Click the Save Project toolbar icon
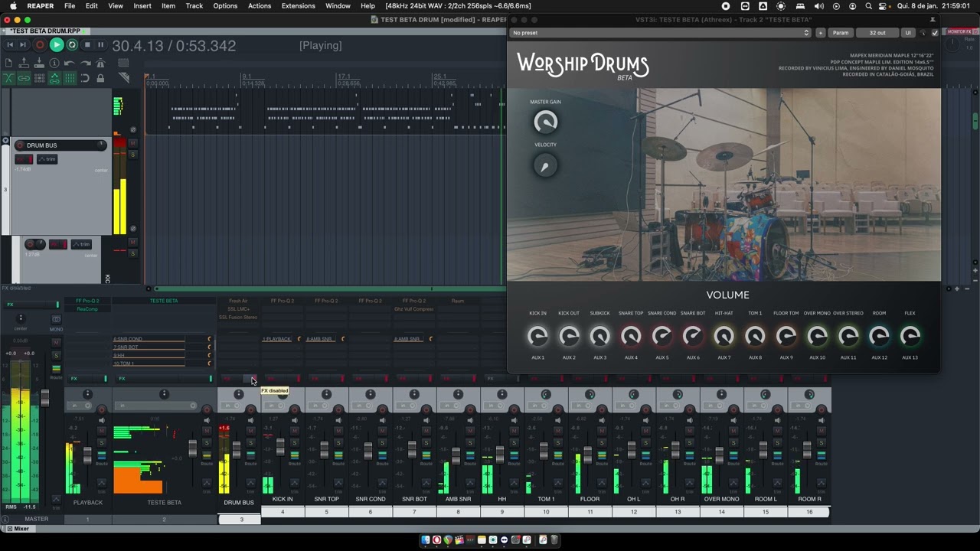Screen dimensions: 980x551 39,63
